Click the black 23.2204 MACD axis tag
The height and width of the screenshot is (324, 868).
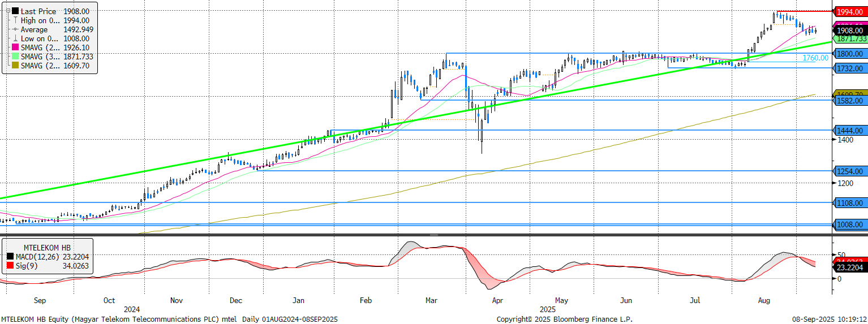coord(851,269)
